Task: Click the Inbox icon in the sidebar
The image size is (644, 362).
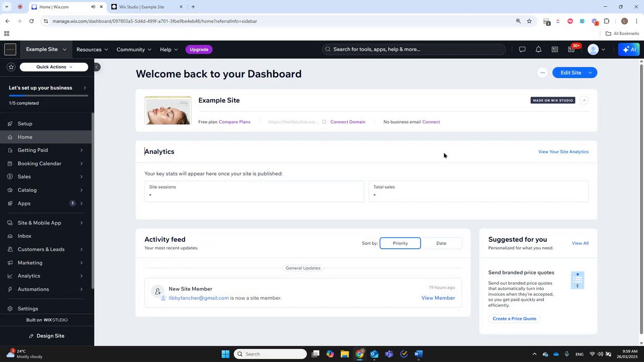Action: point(10,236)
